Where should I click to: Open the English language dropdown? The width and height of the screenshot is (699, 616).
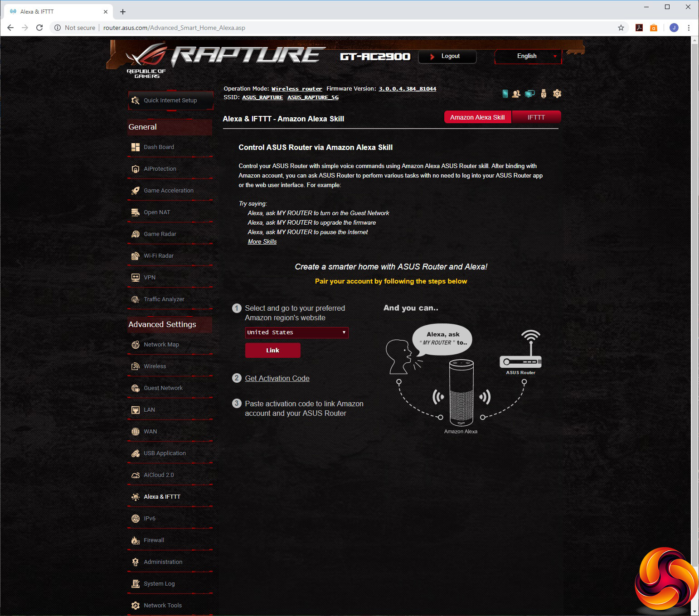click(x=528, y=57)
